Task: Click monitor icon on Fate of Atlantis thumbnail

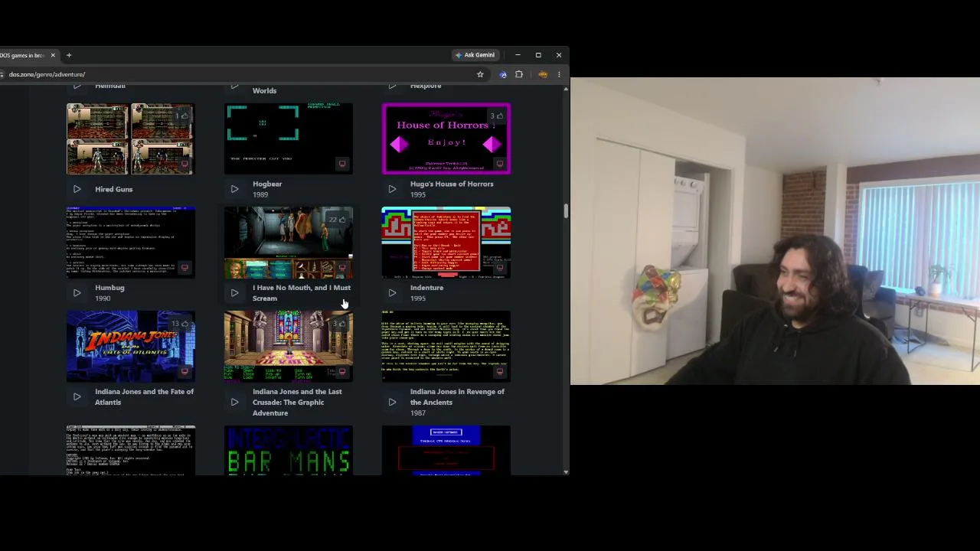Action: pos(185,372)
